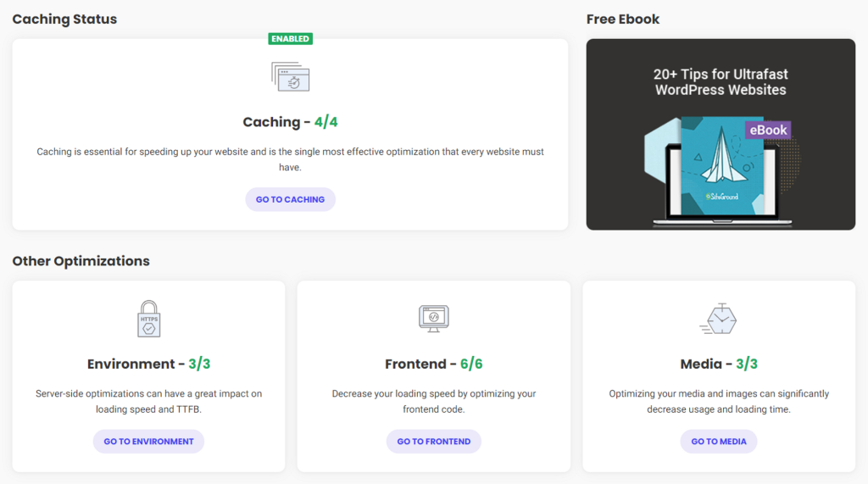868x484 pixels.
Task: Click the 'Caching Status' section heading
Action: [64, 19]
